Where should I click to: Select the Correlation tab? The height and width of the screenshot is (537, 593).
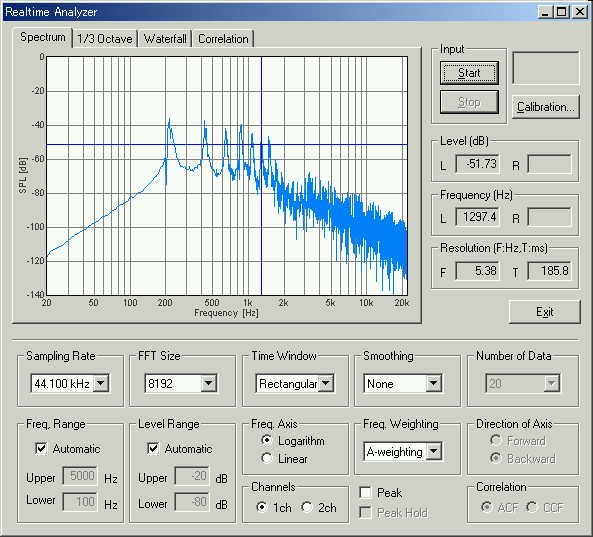pos(223,39)
